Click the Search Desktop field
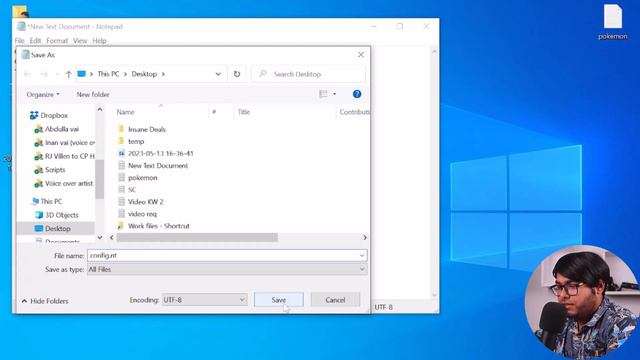 pyautogui.click(x=309, y=74)
